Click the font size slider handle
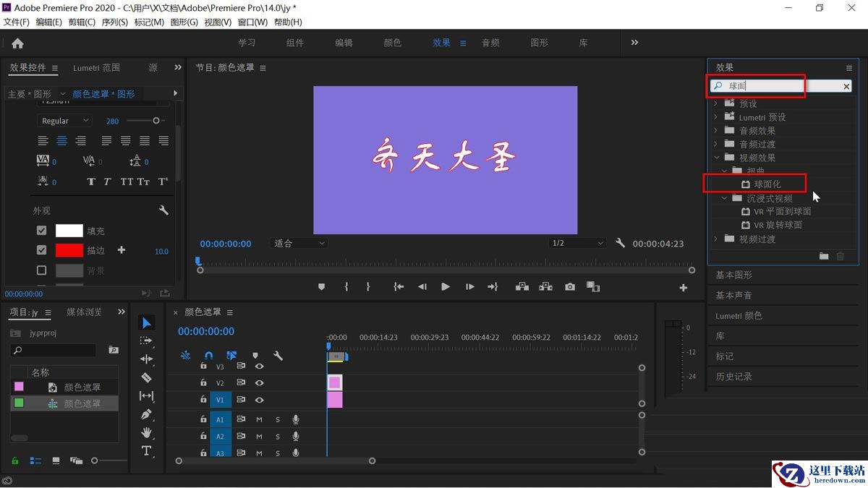The image size is (868, 488). pos(156,121)
